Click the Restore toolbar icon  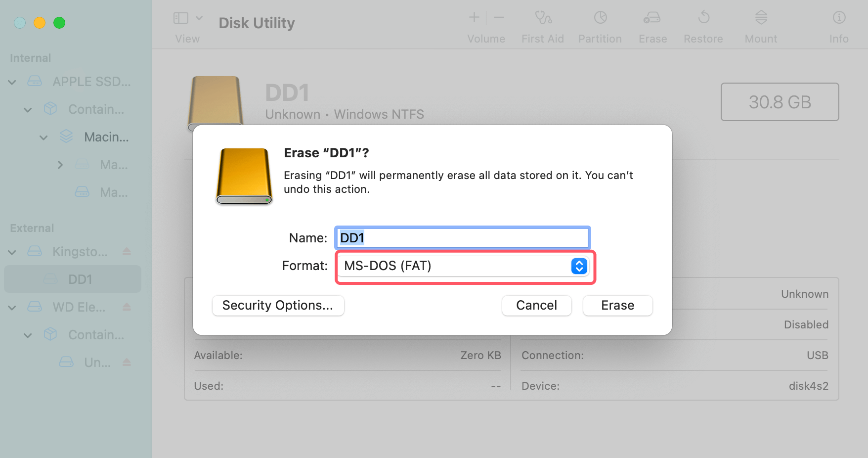pyautogui.click(x=703, y=25)
